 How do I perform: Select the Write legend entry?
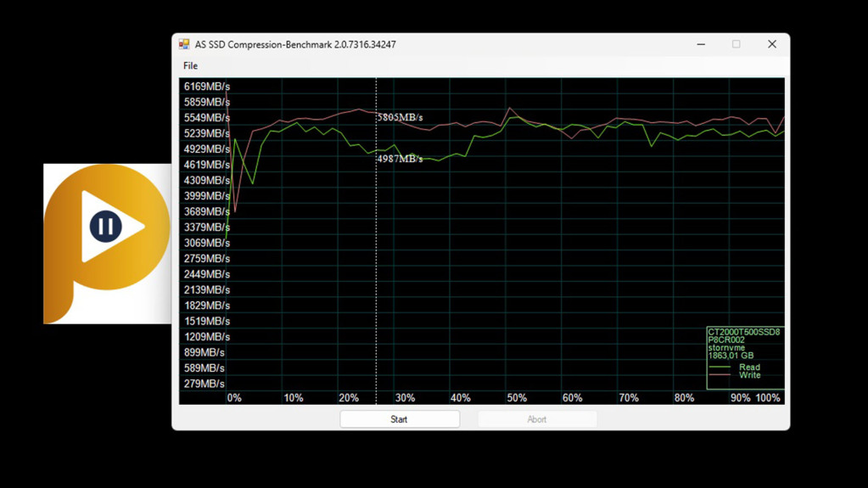coord(749,375)
